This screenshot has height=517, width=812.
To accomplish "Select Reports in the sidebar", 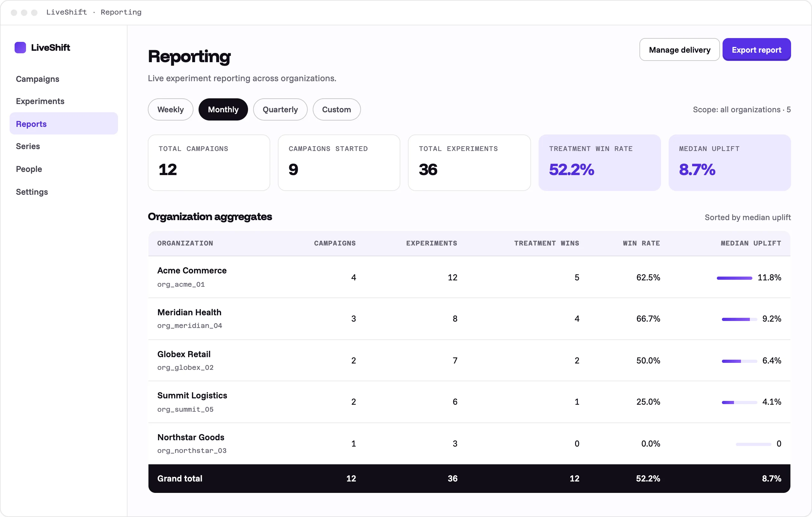I will [64, 124].
